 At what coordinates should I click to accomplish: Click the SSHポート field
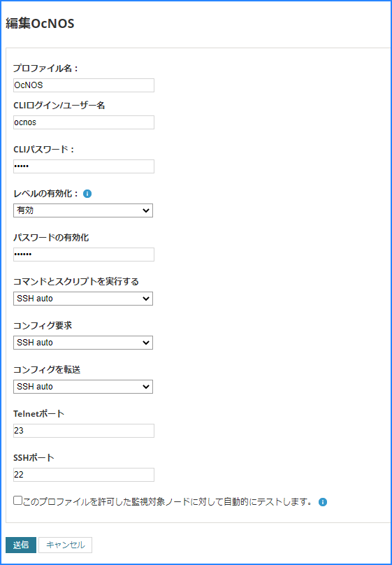coord(84,475)
